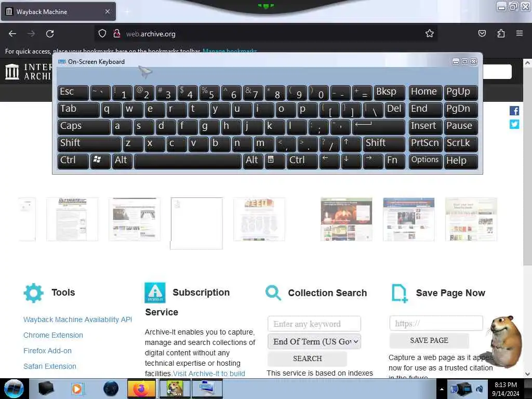Screen dimensions: 532x399
Task: Open tracking protection shield icon
Action: click(x=102, y=33)
